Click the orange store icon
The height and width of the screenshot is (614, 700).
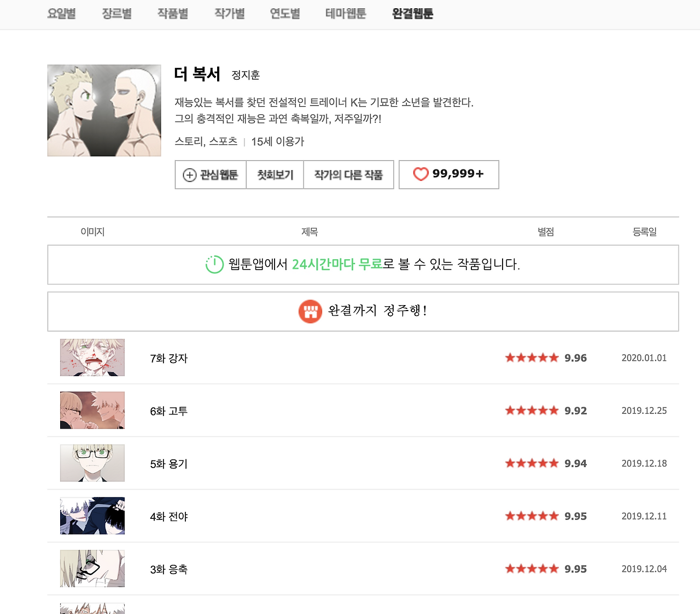point(310,312)
